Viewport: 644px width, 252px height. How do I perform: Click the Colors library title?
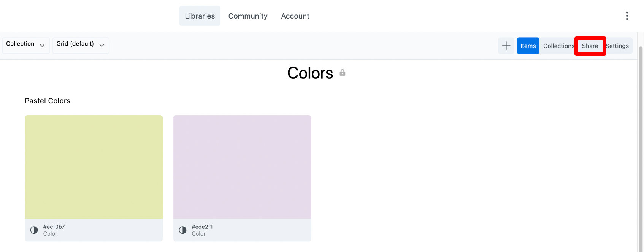[x=310, y=73]
